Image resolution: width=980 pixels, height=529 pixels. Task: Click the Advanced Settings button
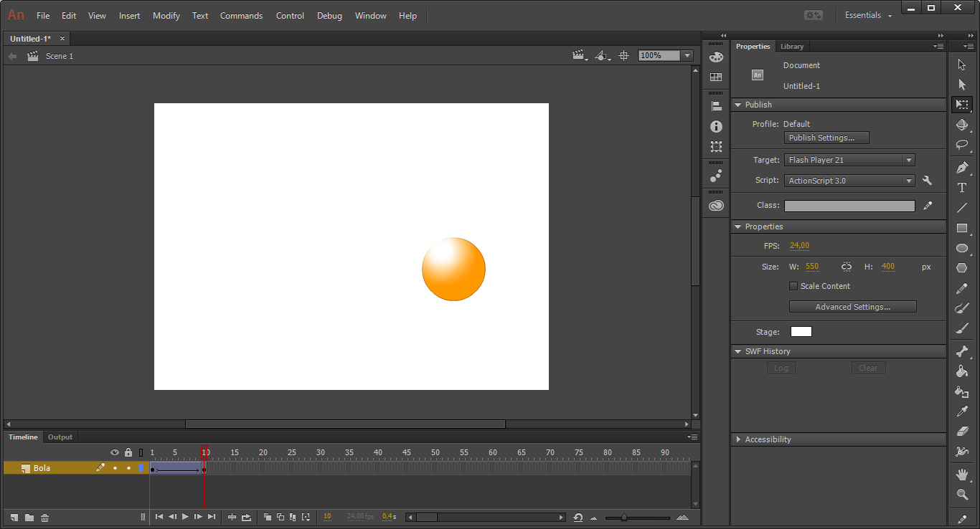point(852,307)
